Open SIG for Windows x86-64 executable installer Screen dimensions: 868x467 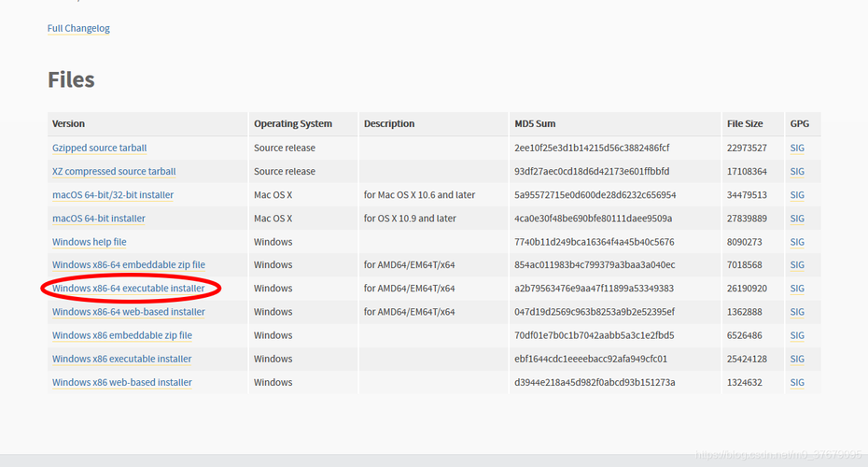tap(797, 288)
